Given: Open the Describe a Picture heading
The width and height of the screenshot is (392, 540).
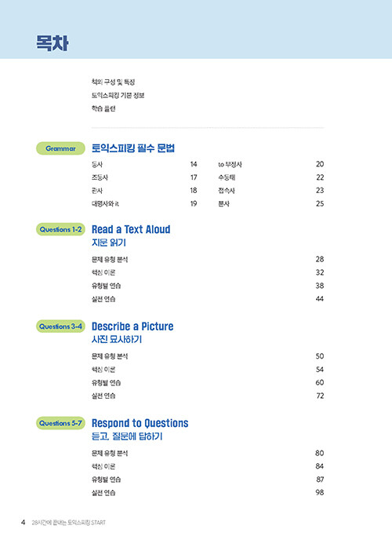Looking at the screenshot, I should pos(132,327).
